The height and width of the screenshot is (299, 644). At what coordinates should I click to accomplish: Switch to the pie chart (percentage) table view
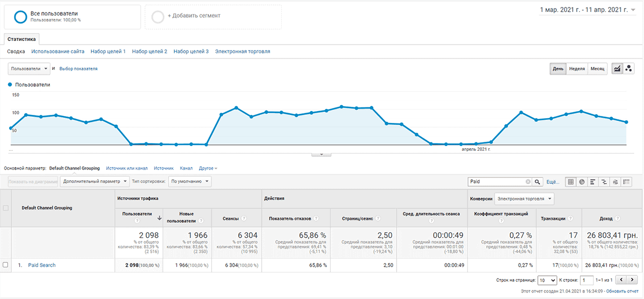pyautogui.click(x=582, y=182)
